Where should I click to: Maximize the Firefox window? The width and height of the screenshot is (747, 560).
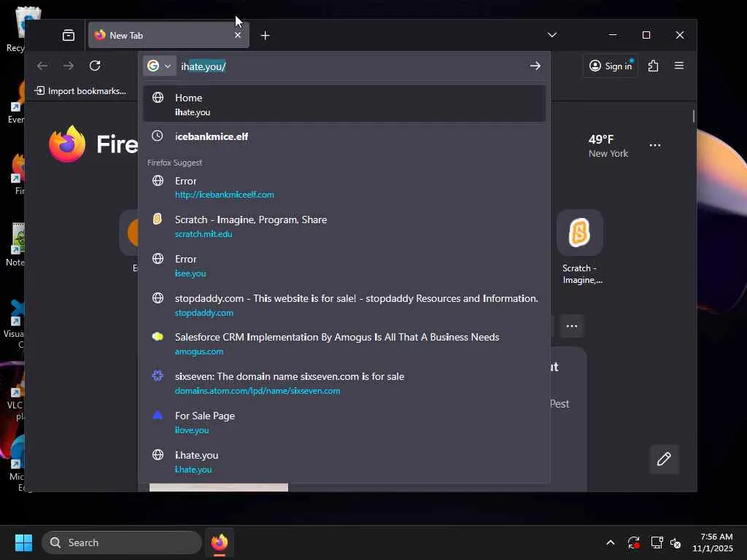click(x=646, y=35)
